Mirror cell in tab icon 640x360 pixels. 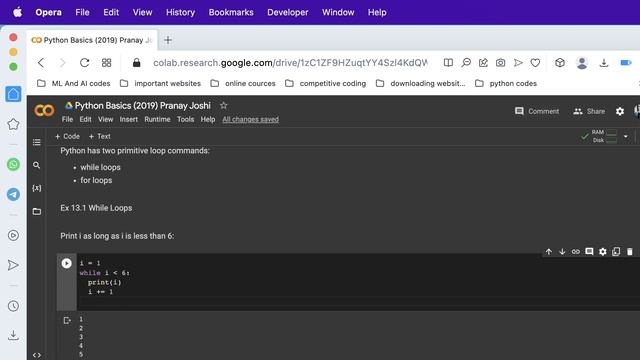click(x=616, y=251)
